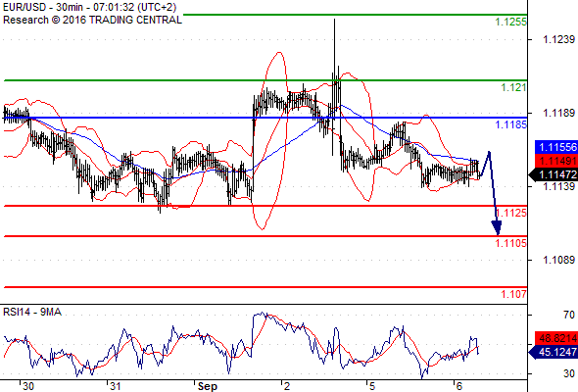The width and height of the screenshot is (578, 392).
Task: Click the blue 45.1247 RSI marker
Action: tap(554, 352)
